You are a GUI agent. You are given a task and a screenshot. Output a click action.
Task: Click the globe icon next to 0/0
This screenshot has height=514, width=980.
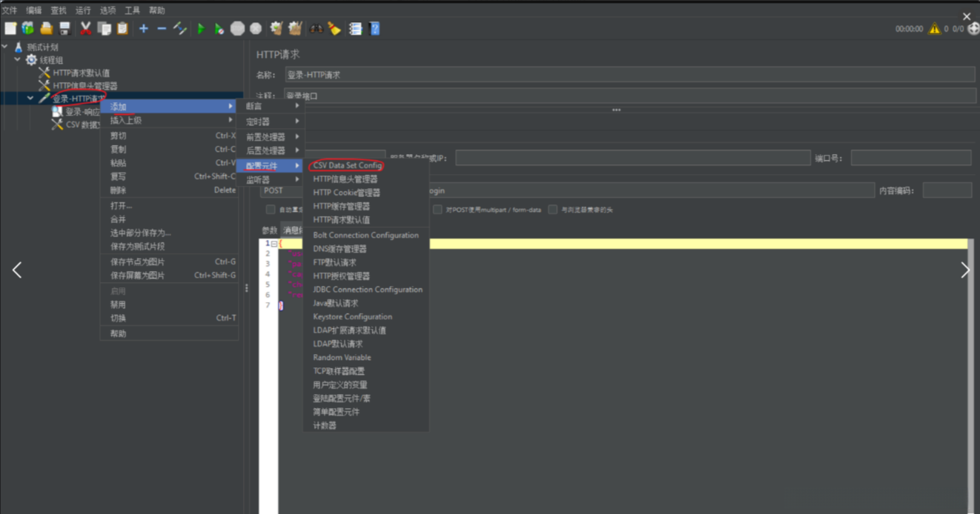[x=973, y=29]
